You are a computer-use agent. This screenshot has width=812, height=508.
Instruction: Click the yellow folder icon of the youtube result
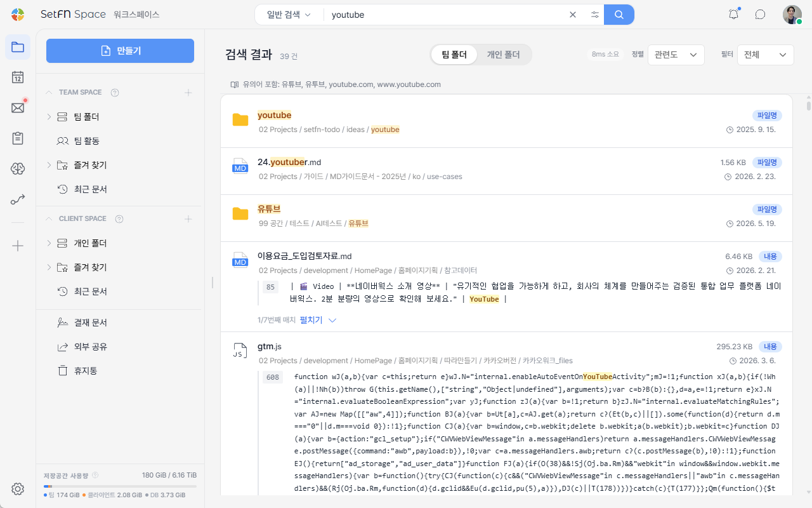tap(240, 120)
